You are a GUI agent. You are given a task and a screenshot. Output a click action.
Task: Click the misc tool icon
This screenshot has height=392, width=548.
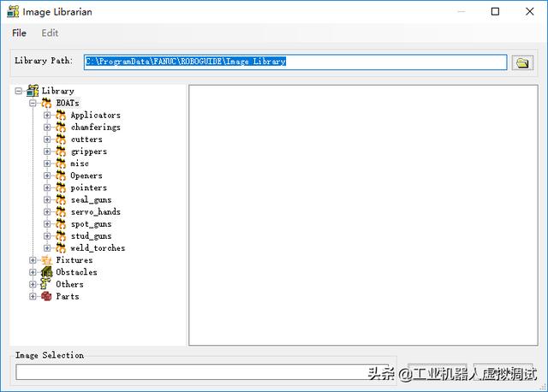click(x=61, y=163)
